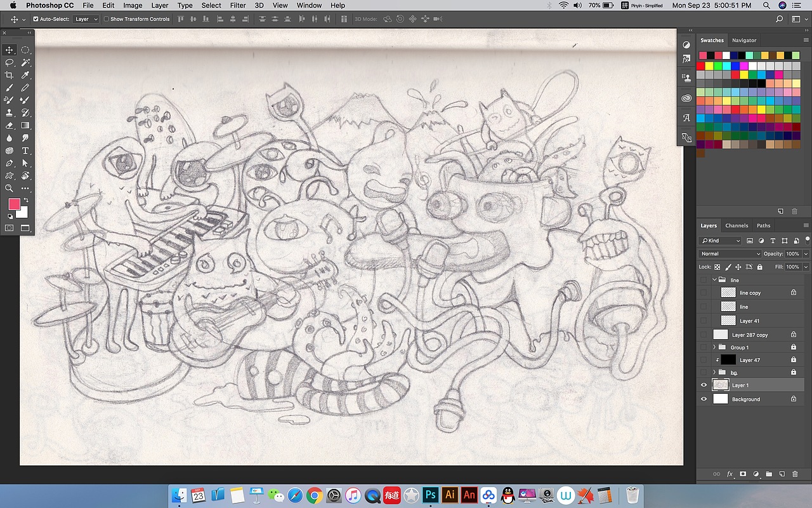
Task: Toggle Quick Mask mode
Action: tap(10, 227)
